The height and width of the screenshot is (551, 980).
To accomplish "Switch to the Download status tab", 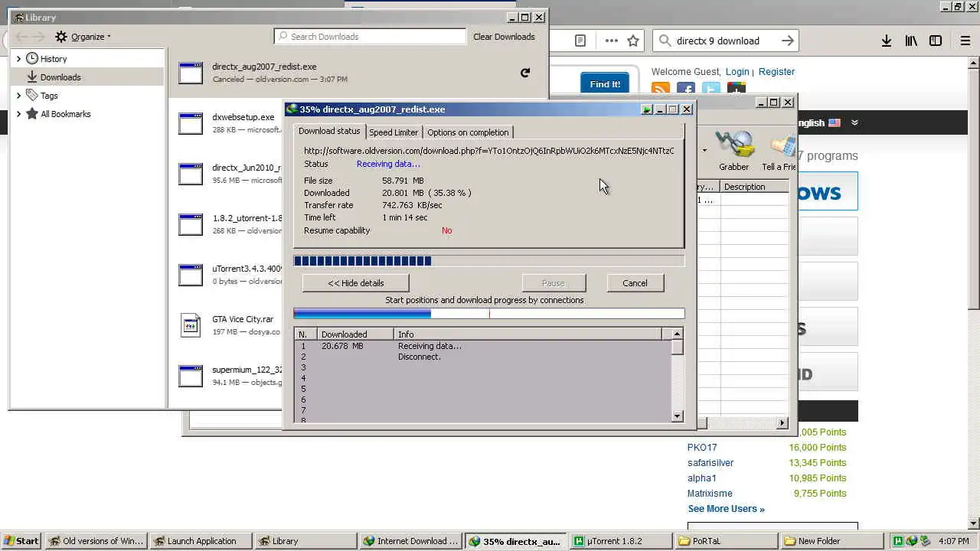I will 329,132.
